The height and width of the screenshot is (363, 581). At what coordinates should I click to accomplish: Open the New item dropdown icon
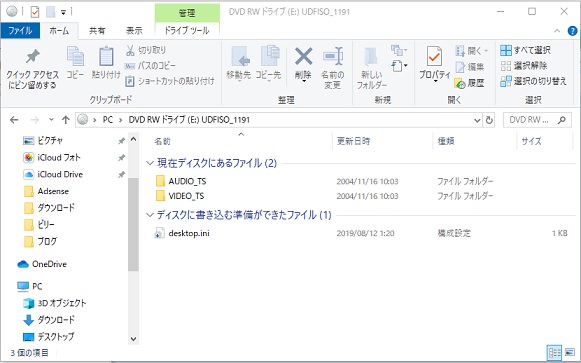click(399, 50)
